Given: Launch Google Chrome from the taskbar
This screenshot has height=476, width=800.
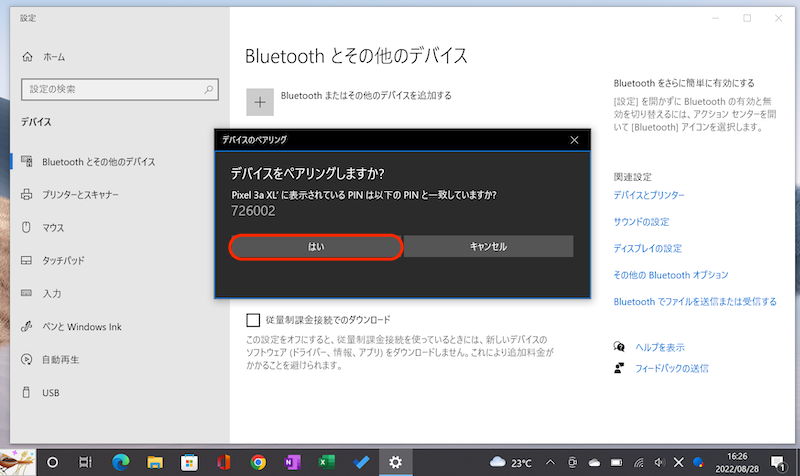Looking at the screenshot, I should pos(258,461).
